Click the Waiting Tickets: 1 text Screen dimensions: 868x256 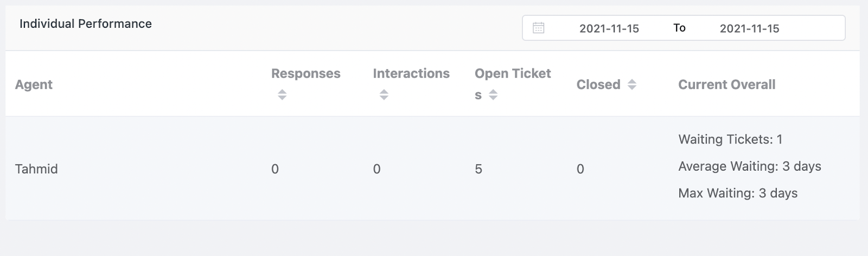tap(730, 139)
